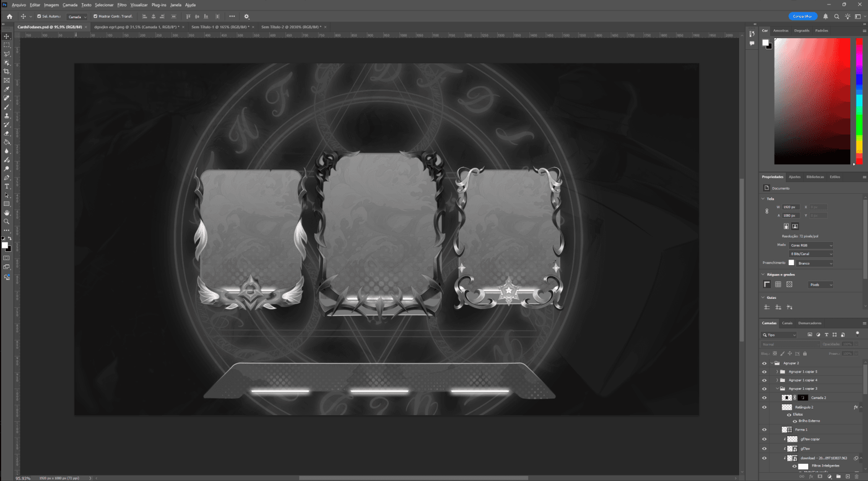This screenshot has width=868, height=481.
Task: Click the hue spectrum slider
Action: [859, 101]
